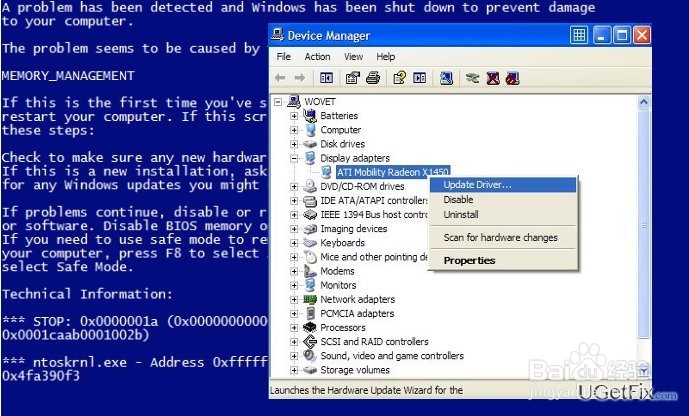Expand the Monitors node

[x=294, y=286]
